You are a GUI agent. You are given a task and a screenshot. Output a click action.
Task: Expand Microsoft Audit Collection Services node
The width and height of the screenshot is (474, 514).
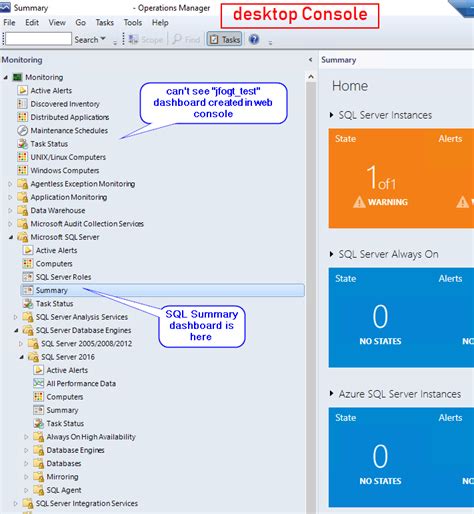(x=10, y=224)
